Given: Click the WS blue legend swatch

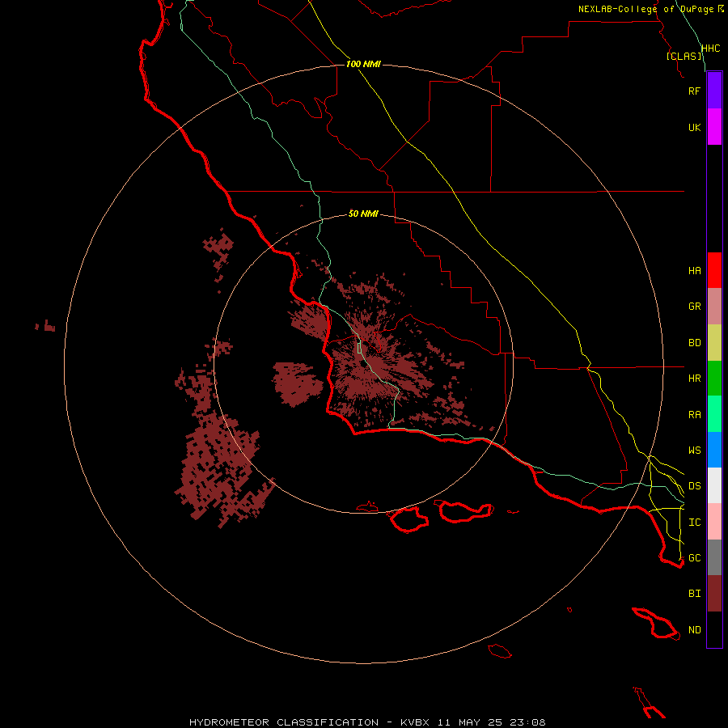Looking at the screenshot, I should (714, 450).
